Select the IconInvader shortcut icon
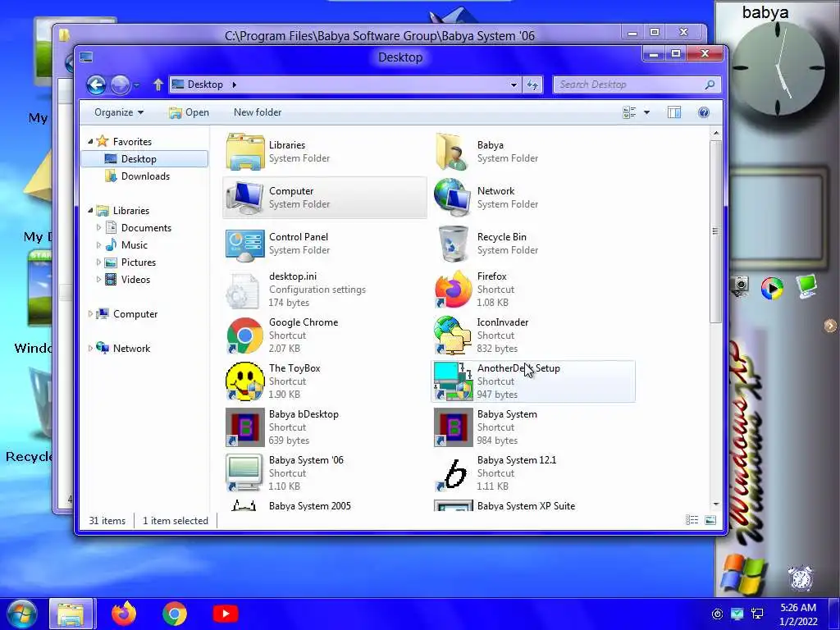This screenshot has width=840, height=630. tap(453, 336)
